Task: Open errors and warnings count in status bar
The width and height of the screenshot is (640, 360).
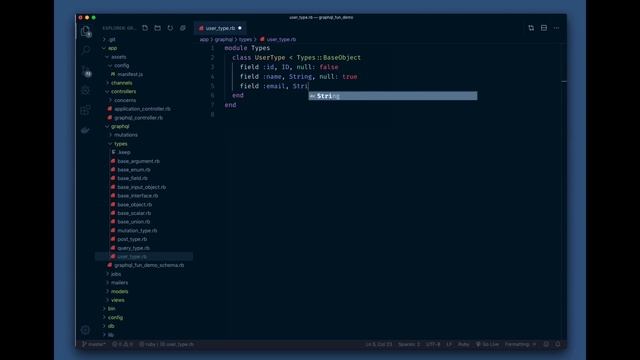Action: pyautogui.click(x=122, y=344)
